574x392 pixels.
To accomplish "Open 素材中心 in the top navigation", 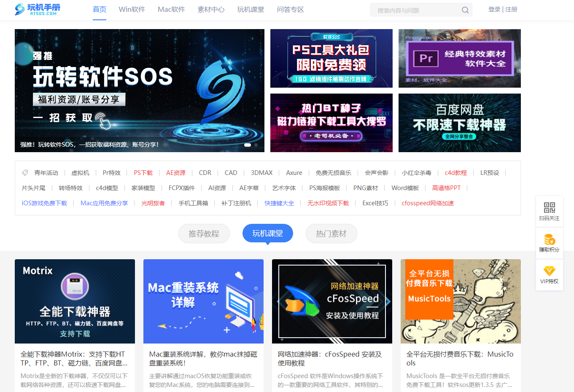I will (x=211, y=9).
